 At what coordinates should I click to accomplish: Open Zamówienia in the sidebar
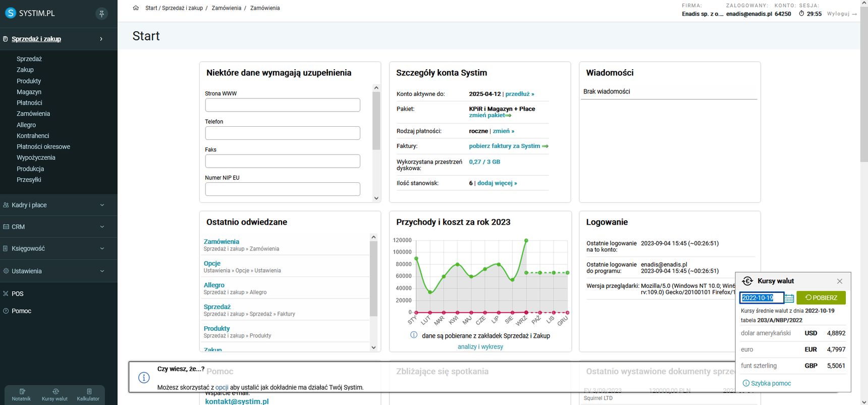click(33, 114)
